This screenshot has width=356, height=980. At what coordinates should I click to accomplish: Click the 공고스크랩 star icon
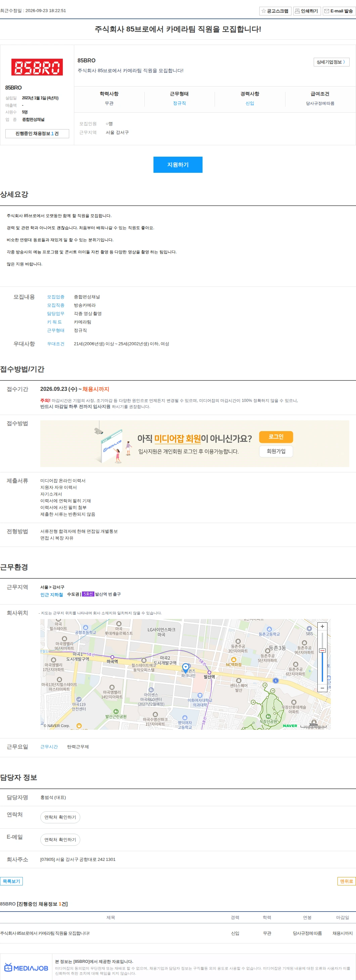click(264, 11)
